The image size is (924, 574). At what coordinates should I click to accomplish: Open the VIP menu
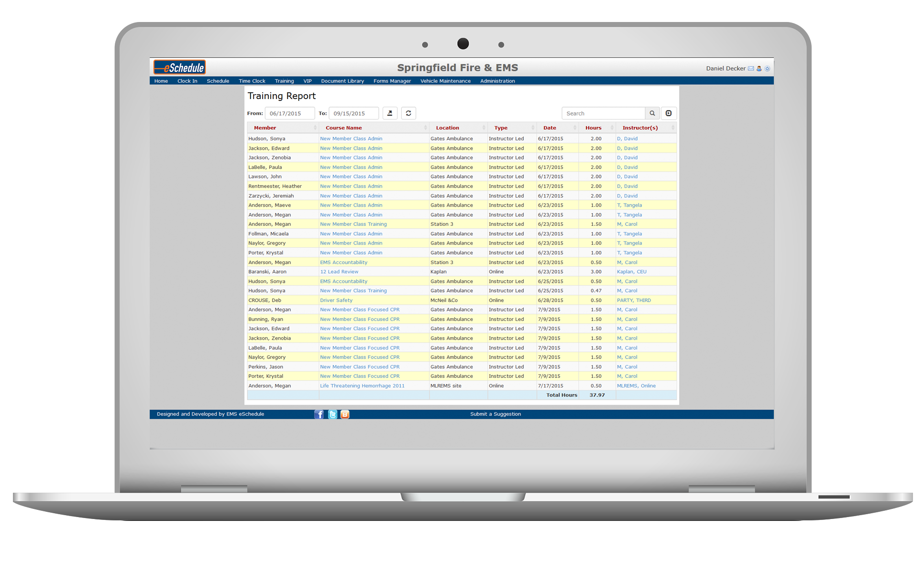click(x=308, y=81)
